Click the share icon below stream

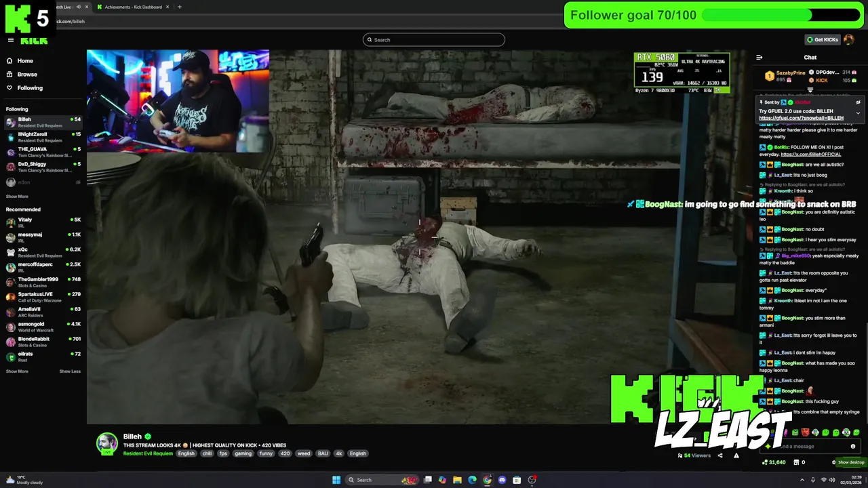tap(720, 455)
